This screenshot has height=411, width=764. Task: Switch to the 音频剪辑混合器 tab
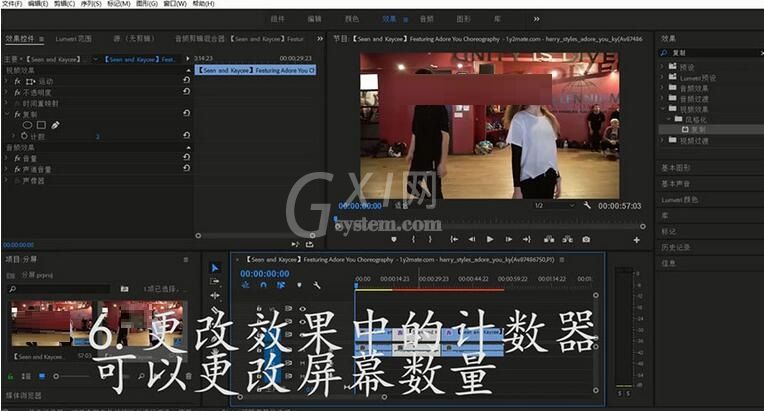[x=200, y=38]
